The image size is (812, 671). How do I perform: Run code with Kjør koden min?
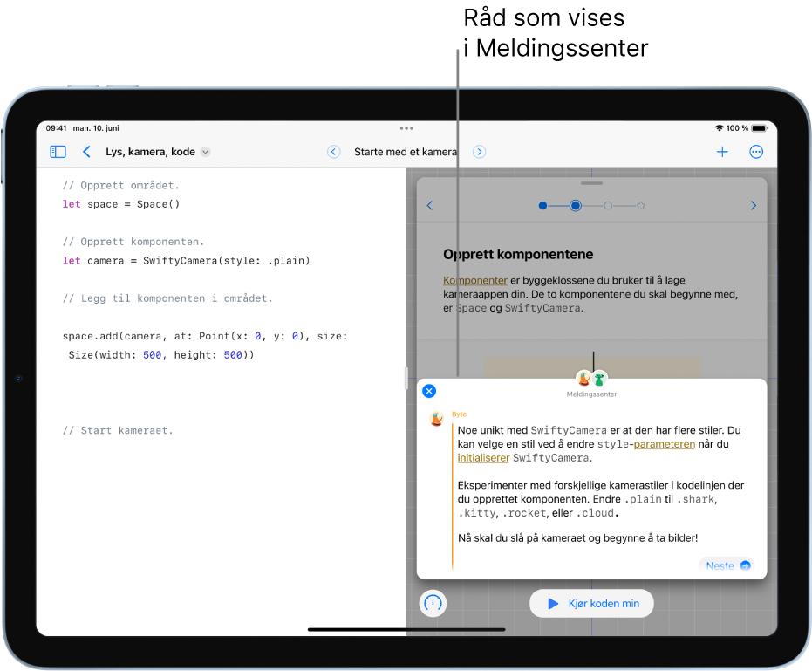[591, 604]
